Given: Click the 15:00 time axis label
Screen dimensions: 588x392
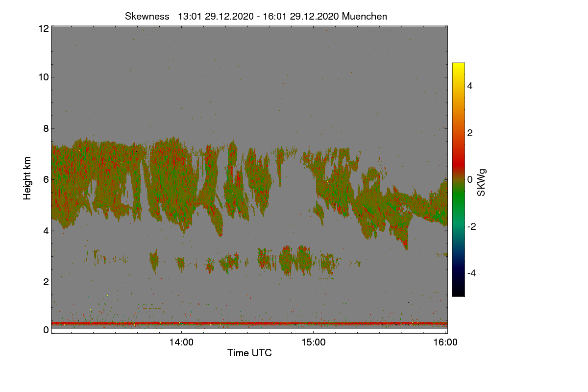Looking at the screenshot, I should (314, 343).
